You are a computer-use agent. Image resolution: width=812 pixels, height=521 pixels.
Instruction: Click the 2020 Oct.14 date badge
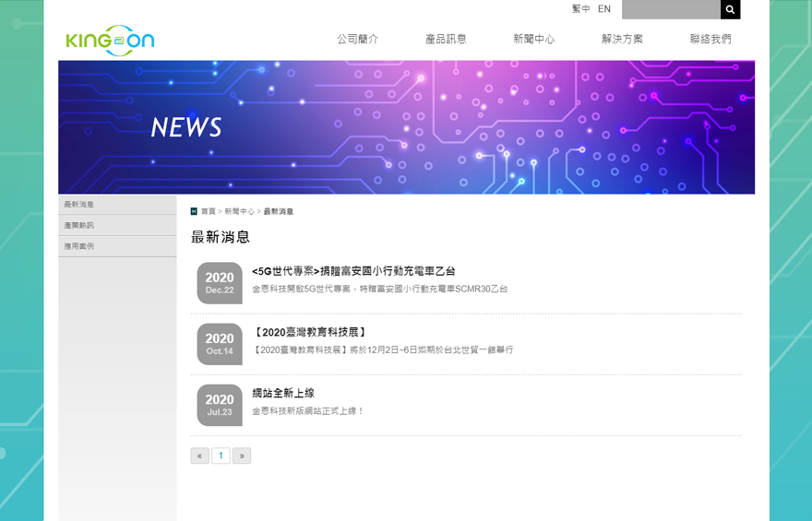(220, 344)
